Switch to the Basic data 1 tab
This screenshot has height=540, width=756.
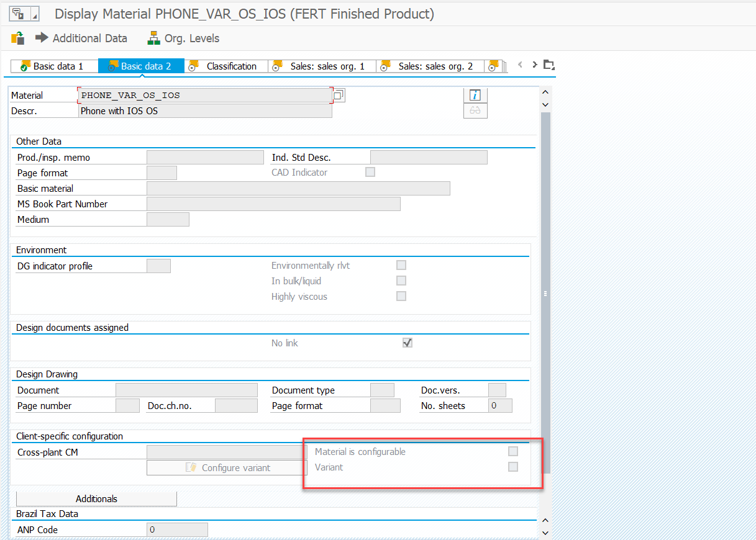54,65
